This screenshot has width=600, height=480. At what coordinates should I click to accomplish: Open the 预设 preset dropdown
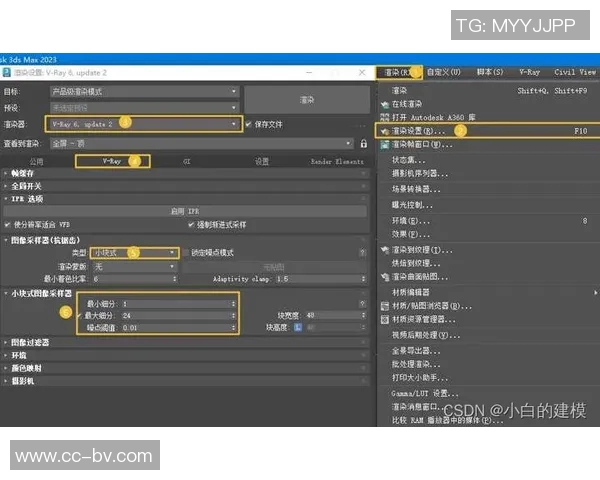[x=145, y=108]
